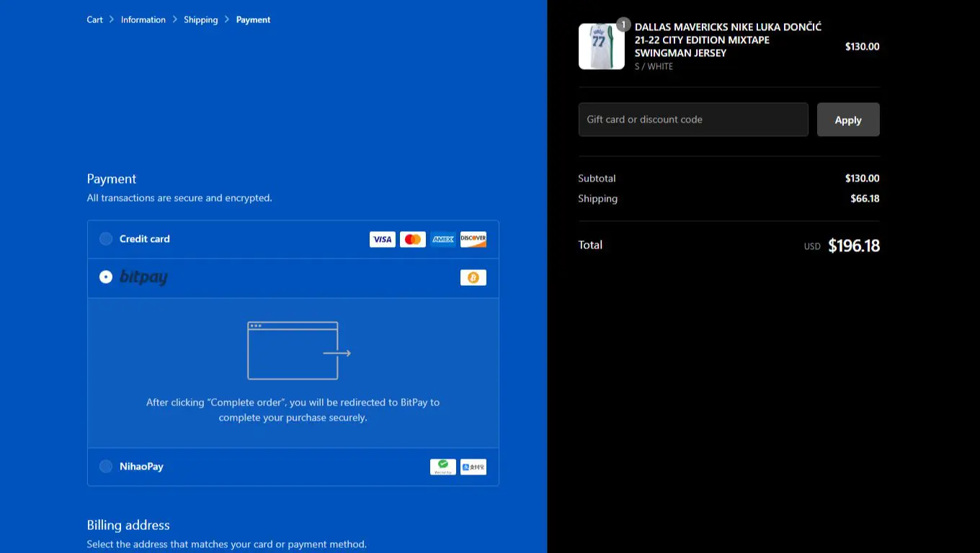Select the Credit card radio button
980x553 pixels.
tap(106, 239)
